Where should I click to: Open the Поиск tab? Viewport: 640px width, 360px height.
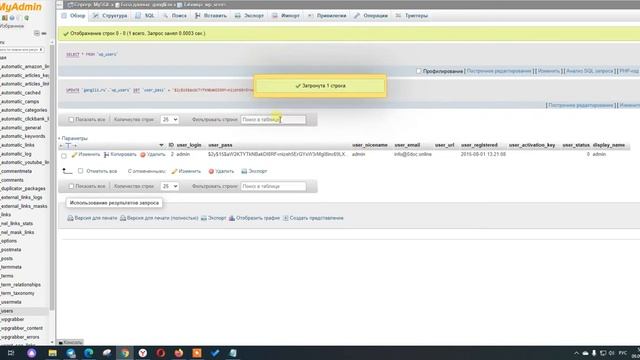175,16
